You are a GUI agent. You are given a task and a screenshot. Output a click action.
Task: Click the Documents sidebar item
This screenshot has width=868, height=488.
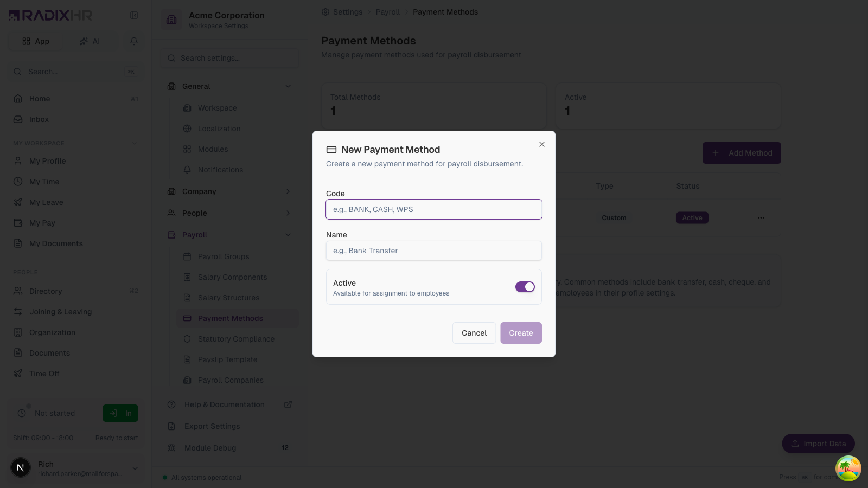[76, 353]
